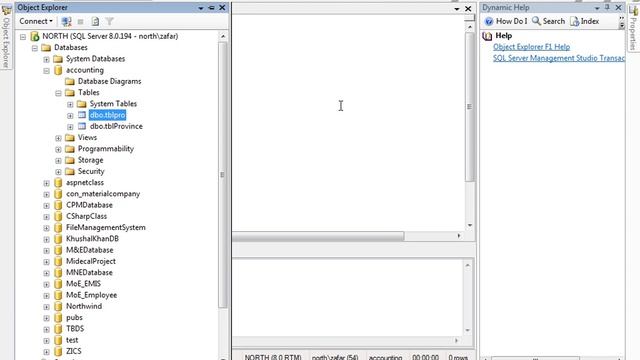This screenshot has height=360, width=640.
Task: Click the CPMDatabase cylinder icon
Action: 58,205
